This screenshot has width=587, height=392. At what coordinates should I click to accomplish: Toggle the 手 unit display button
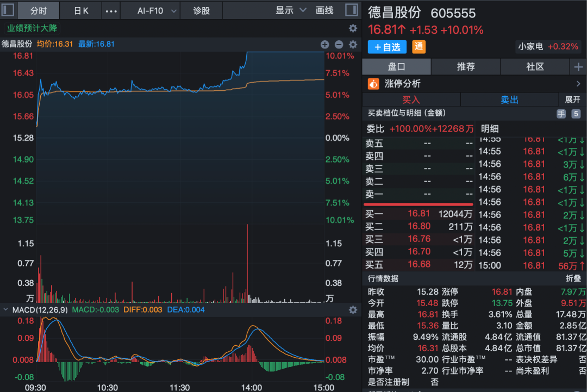[x=561, y=114]
